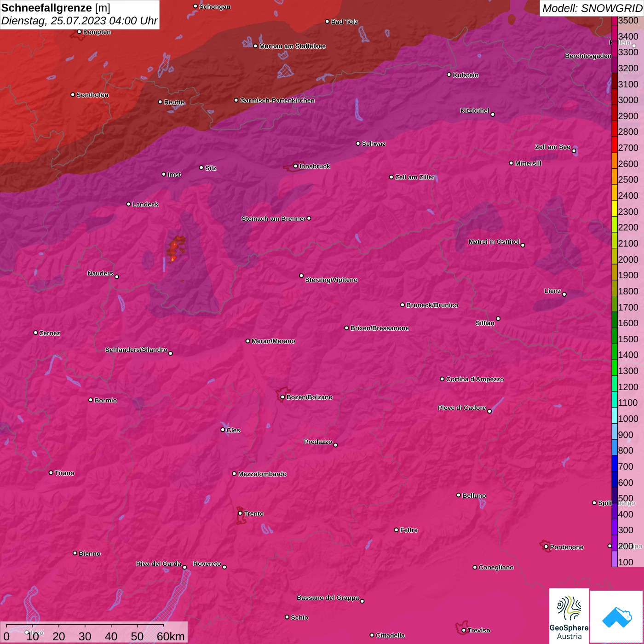The image size is (644, 644).
Task: Click the Schlanders/Silandro label
Action: (136, 350)
